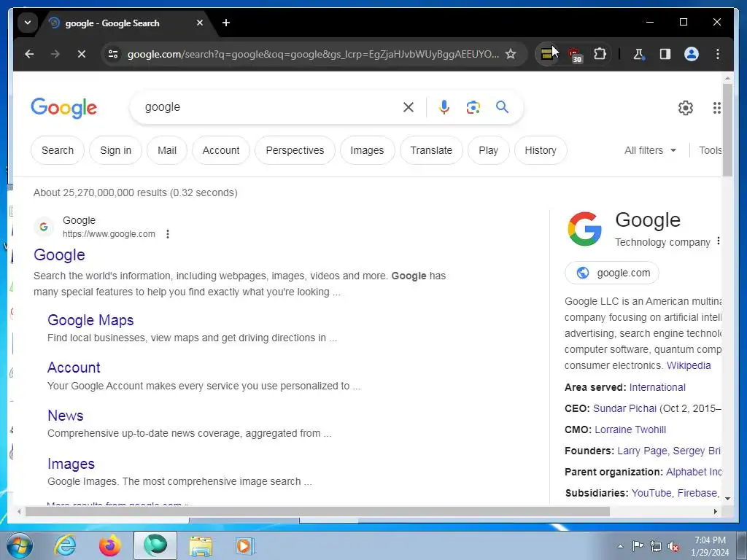Open Chrome three-dot menu
Viewport: 747px width, 560px height.
(x=718, y=54)
